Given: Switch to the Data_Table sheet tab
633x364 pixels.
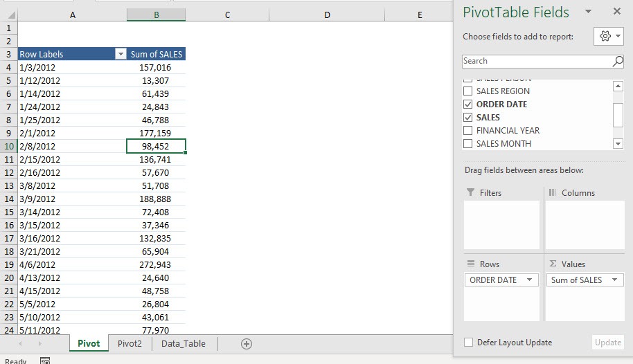Looking at the screenshot, I should point(184,343).
